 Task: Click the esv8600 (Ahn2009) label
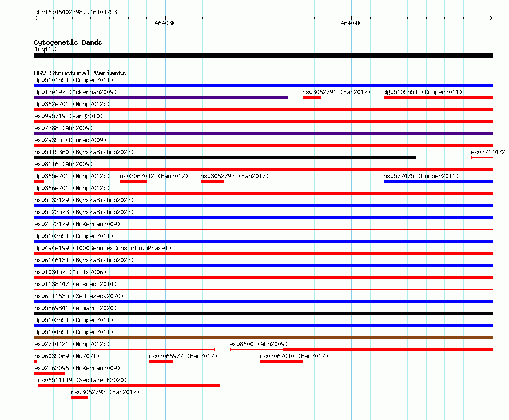[259, 344]
